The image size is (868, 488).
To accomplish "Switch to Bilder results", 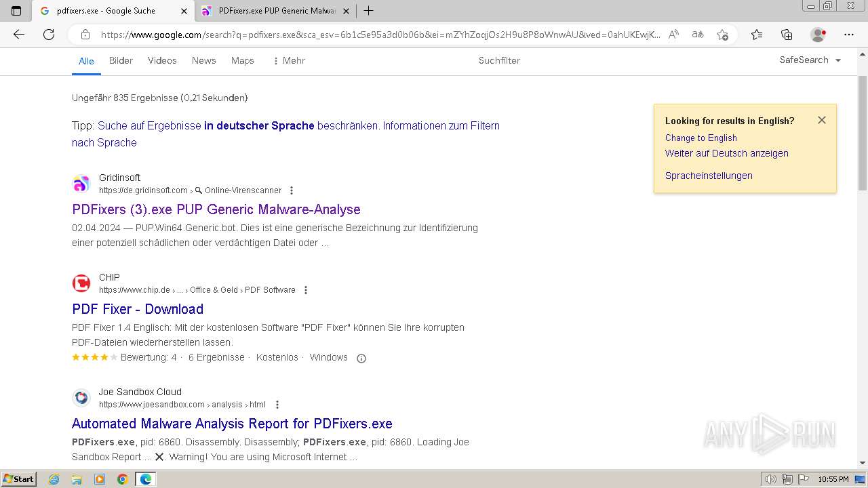I will [x=121, y=60].
